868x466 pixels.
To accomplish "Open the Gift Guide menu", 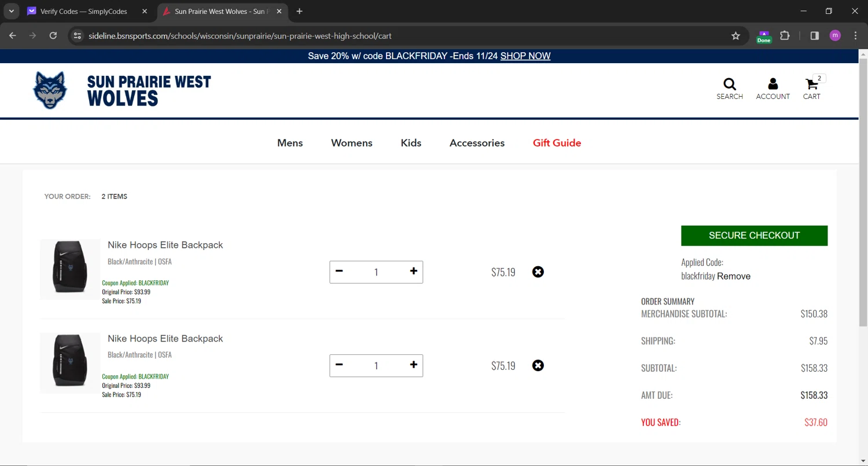I will pos(557,143).
